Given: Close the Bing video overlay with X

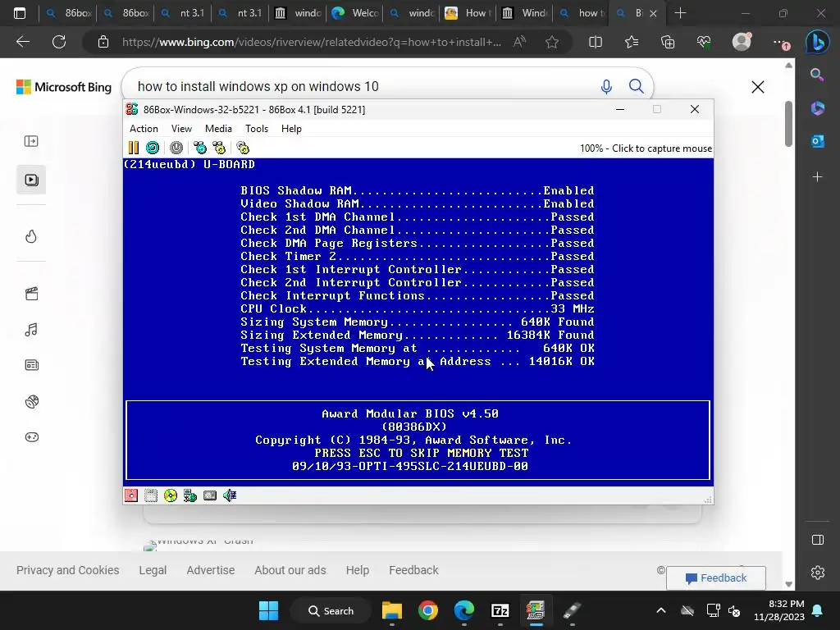Looking at the screenshot, I should tap(757, 87).
